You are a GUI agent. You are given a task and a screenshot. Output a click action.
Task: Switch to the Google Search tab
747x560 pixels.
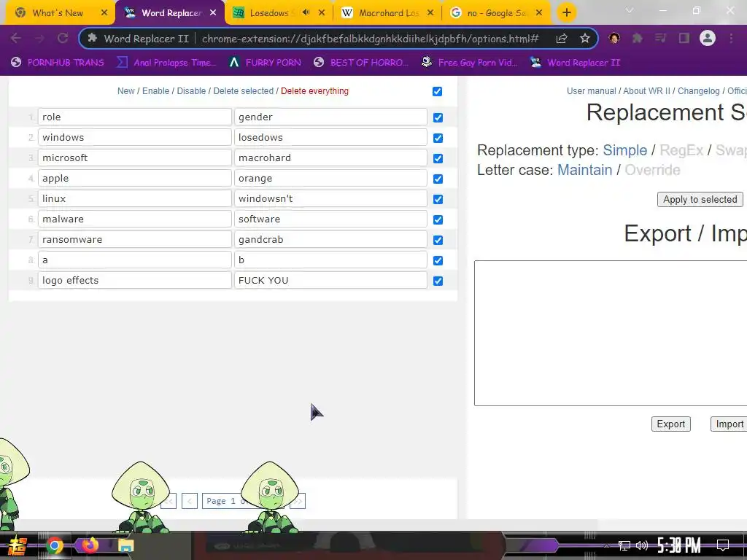[498, 13]
